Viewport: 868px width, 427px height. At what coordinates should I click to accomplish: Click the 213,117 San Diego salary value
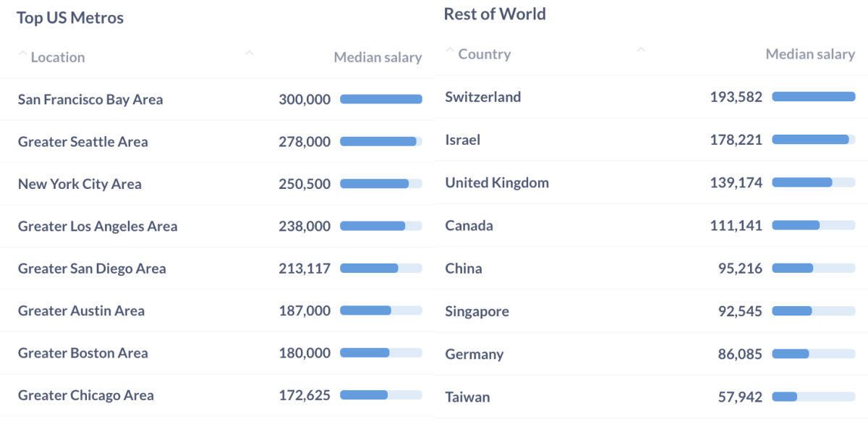coord(305,269)
